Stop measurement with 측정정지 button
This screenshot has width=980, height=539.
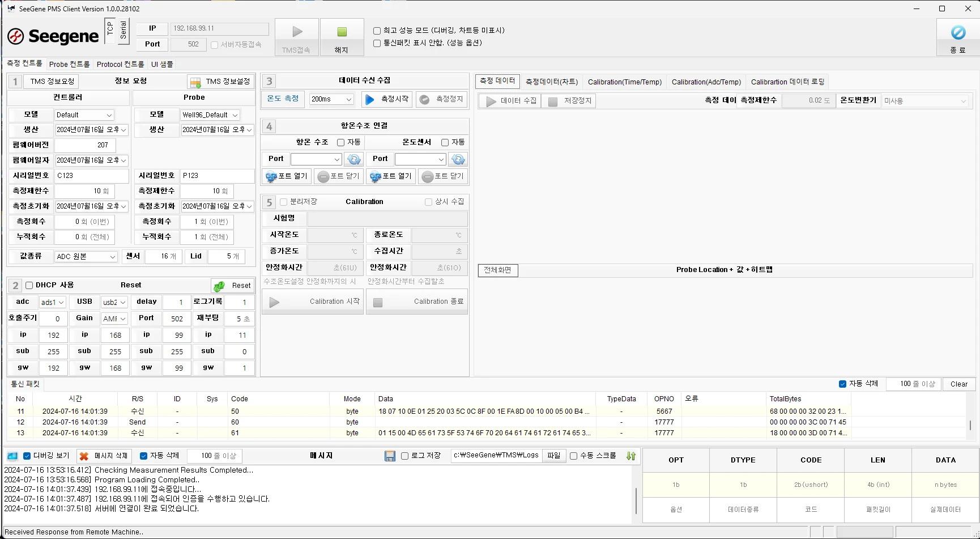click(x=441, y=99)
